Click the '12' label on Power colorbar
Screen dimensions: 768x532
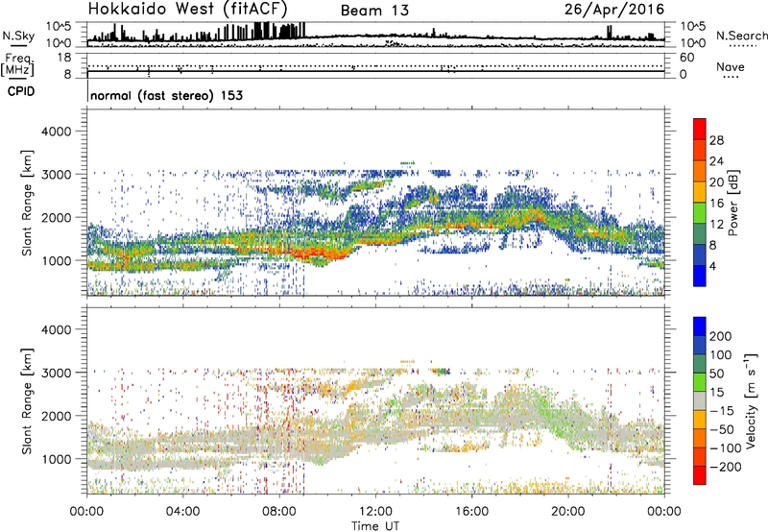point(716,225)
